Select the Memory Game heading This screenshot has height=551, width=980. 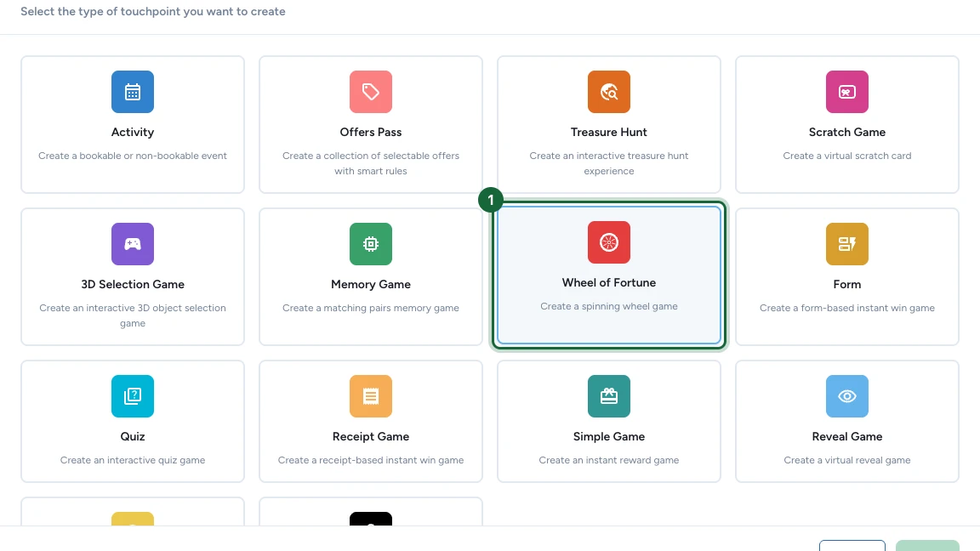pyautogui.click(x=371, y=284)
